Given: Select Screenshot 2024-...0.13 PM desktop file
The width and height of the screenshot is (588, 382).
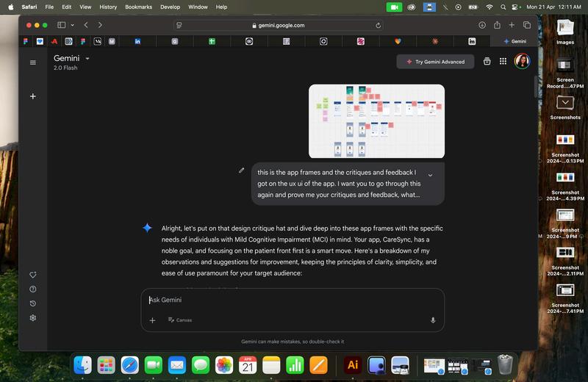Looking at the screenshot, I should [565, 149].
